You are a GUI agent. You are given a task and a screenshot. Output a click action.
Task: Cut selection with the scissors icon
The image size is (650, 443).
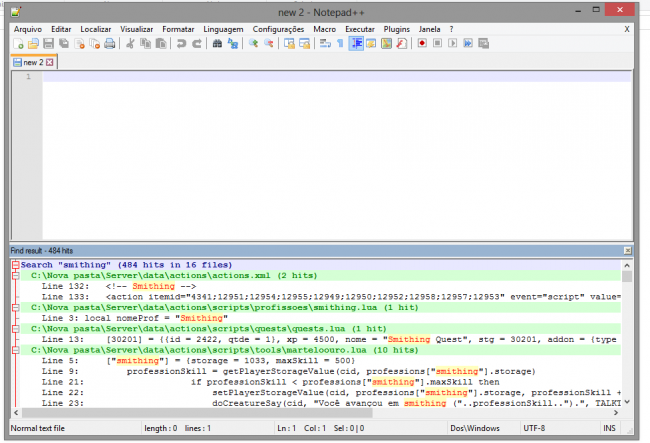(x=130, y=44)
